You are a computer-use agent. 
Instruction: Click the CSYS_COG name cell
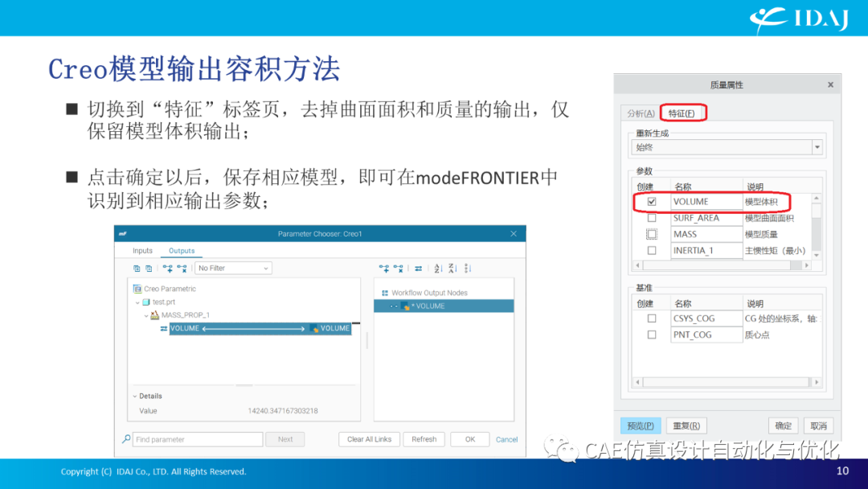click(706, 318)
